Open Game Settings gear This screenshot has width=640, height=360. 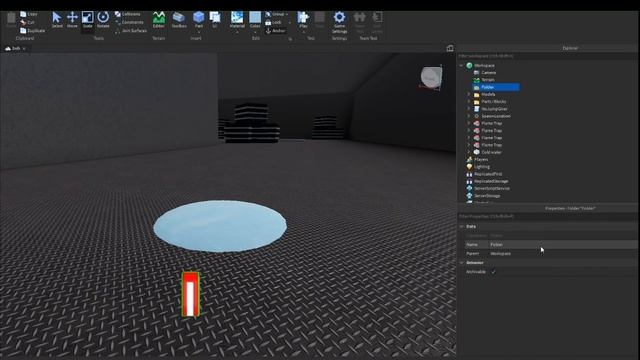click(x=339, y=17)
